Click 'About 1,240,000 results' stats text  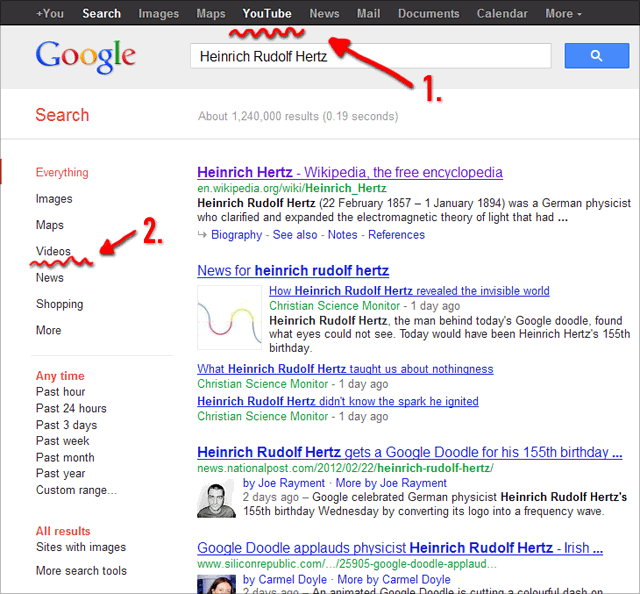pyautogui.click(x=298, y=116)
